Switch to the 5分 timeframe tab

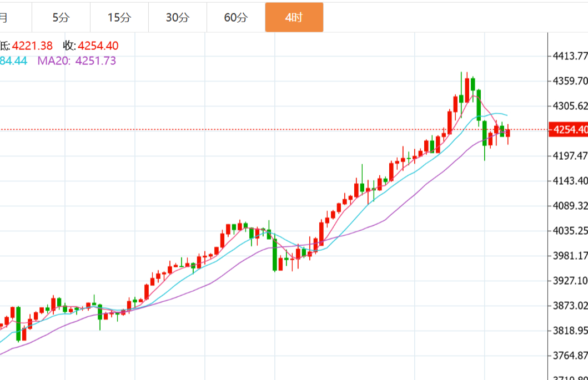(x=61, y=17)
